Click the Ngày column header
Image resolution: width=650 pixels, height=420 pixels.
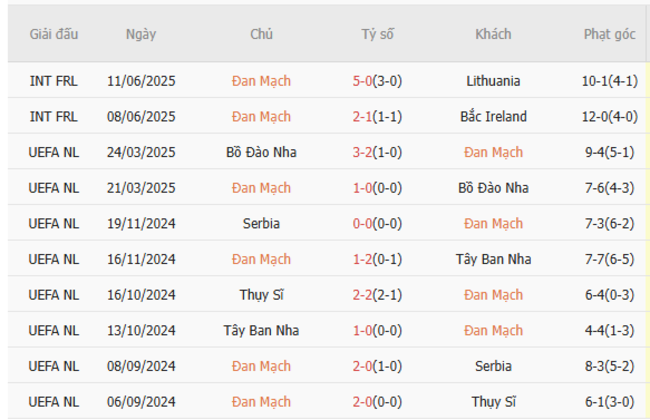pyautogui.click(x=141, y=34)
